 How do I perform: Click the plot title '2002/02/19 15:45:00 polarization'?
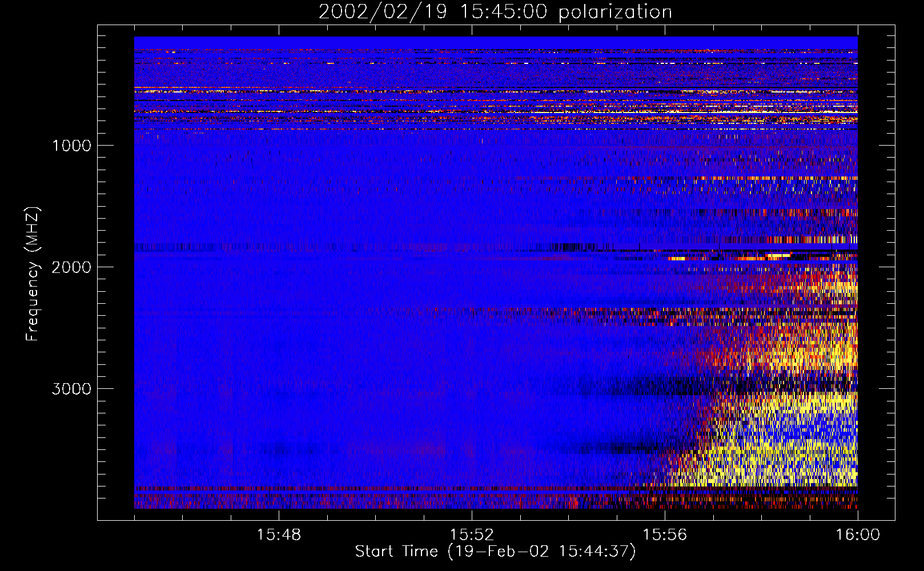(495, 12)
